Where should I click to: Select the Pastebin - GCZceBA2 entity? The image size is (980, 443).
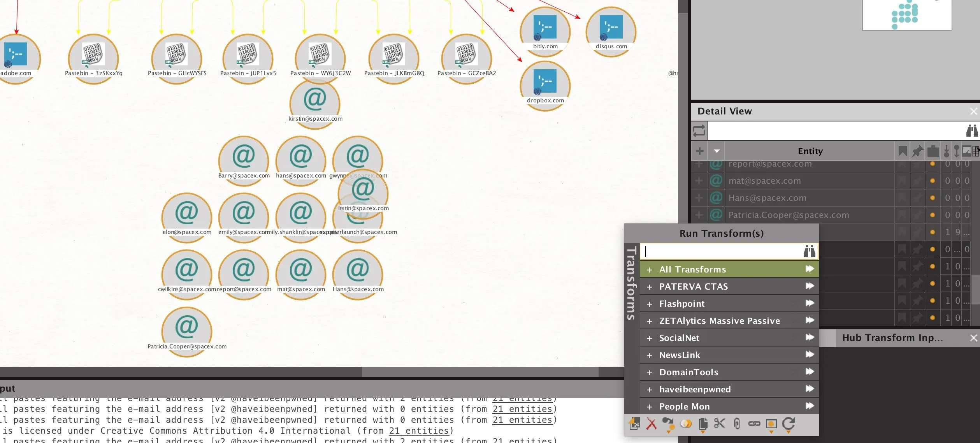[466, 58]
